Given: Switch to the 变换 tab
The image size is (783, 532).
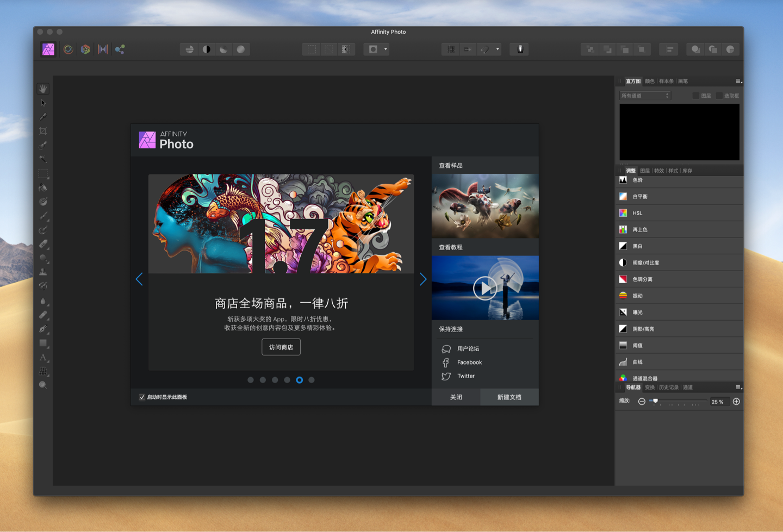Looking at the screenshot, I should [650, 387].
